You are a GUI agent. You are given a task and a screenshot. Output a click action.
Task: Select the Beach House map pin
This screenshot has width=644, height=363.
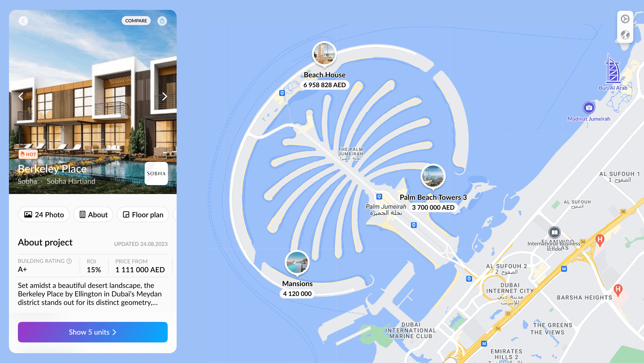tap(324, 54)
